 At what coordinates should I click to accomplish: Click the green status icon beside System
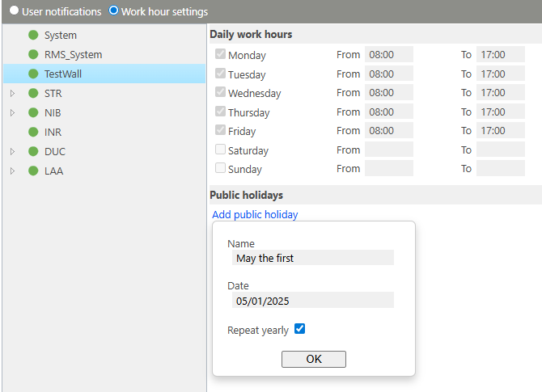click(x=33, y=35)
